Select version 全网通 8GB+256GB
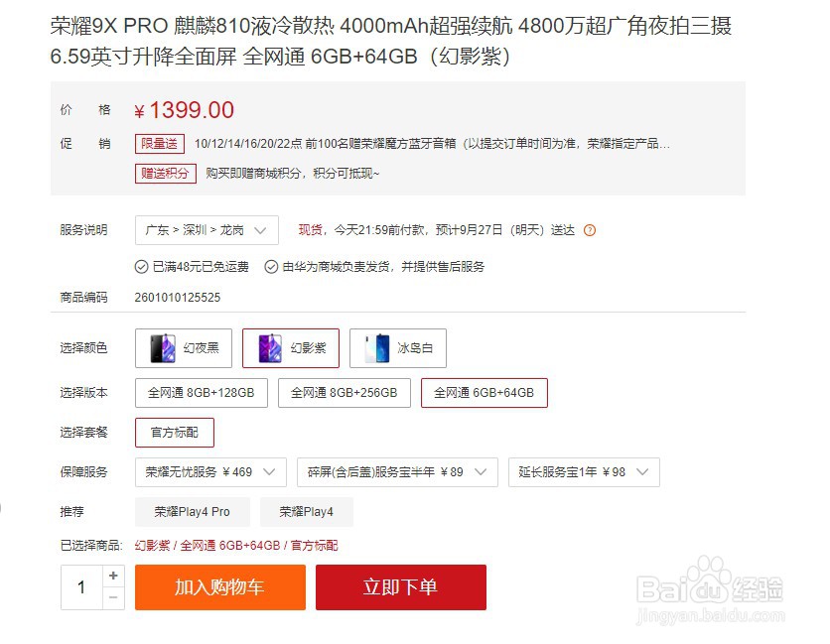830x644 pixels. pos(345,393)
